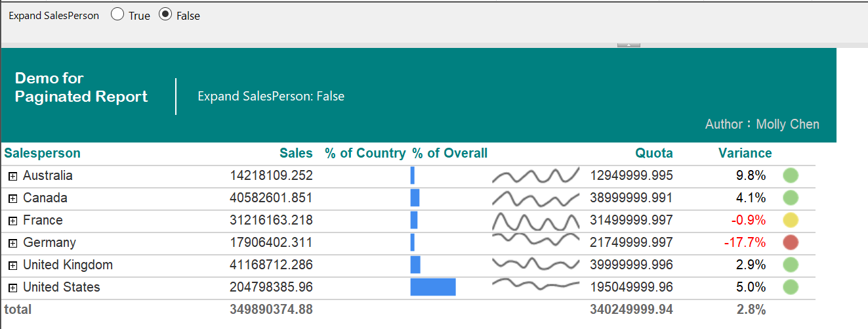This screenshot has width=868, height=329.
Task: Expand the Germany row
Action: (x=12, y=243)
